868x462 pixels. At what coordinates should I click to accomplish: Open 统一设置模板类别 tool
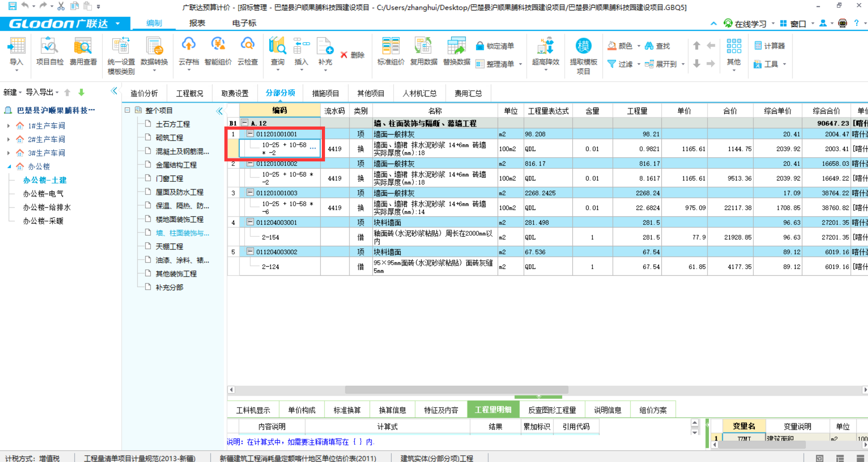[x=121, y=56]
